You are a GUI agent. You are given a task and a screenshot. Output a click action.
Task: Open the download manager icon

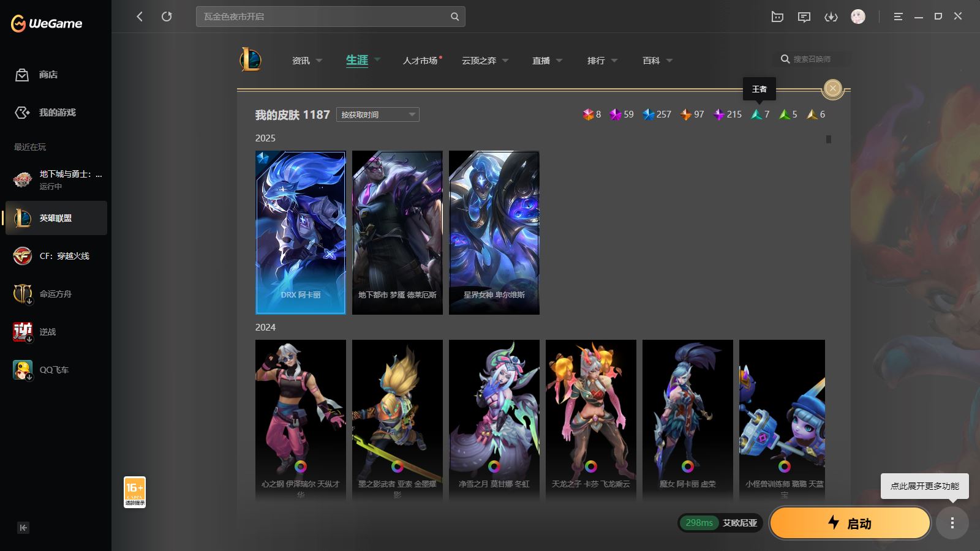pyautogui.click(x=831, y=17)
